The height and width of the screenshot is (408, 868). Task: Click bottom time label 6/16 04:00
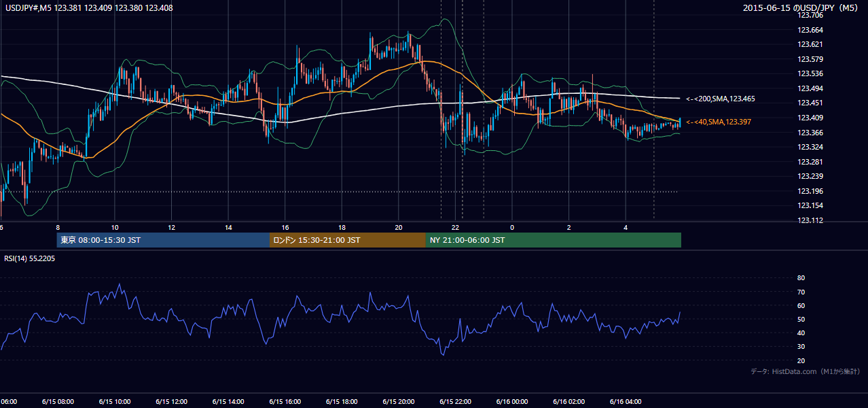point(626,402)
